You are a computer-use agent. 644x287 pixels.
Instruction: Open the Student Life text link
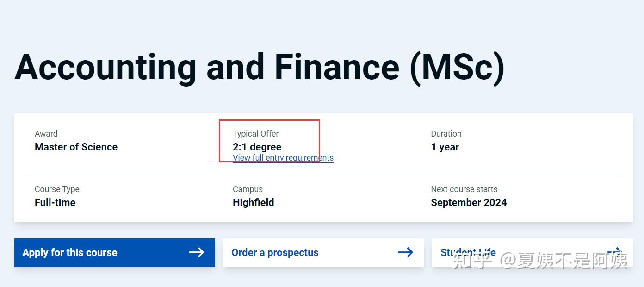(x=468, y=253)
